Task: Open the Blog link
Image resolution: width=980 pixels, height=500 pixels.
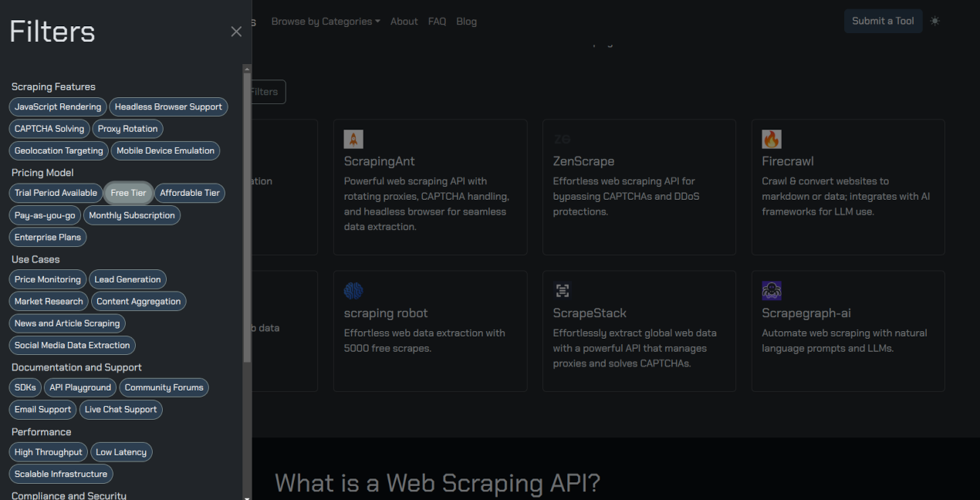Action: coord(466,22)
